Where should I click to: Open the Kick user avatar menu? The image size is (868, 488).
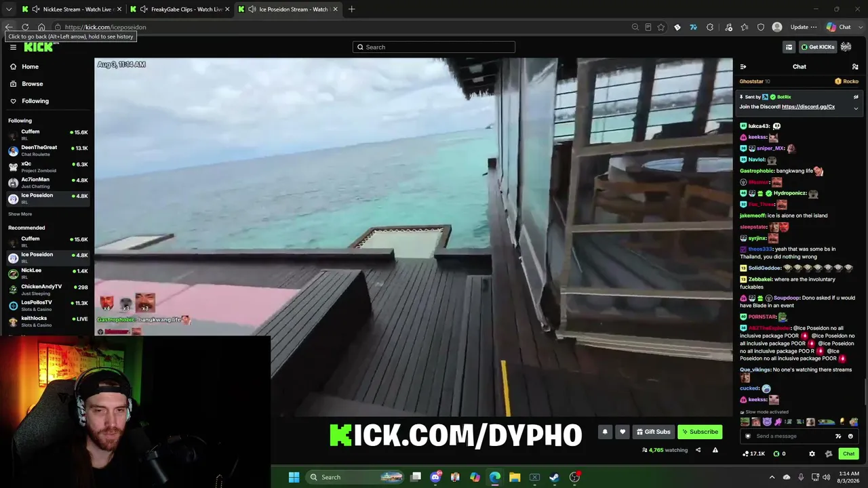pyautogui.click(x=846, y=47)
